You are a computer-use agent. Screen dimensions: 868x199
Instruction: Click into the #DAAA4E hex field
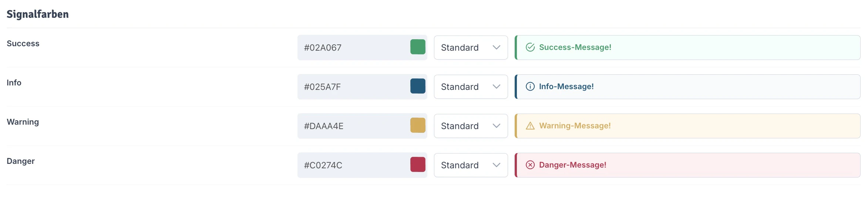coord(351,126)
